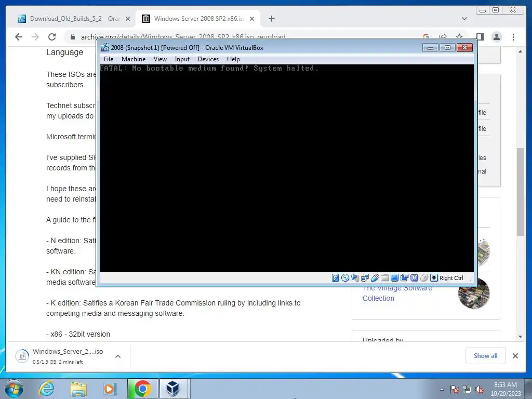Image resolution: width=532 pixels, height=399 pixels.
Task: Click the taskbar clock showing 8:53 AM
Action: 505,389
